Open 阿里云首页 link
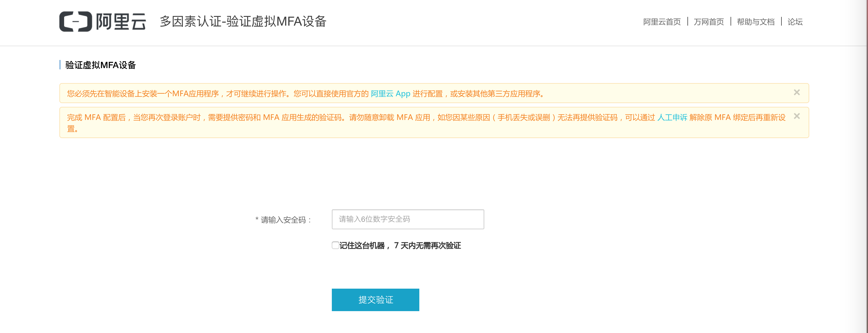The width and height of the screenshot is (868, 333). pos(662,22)
